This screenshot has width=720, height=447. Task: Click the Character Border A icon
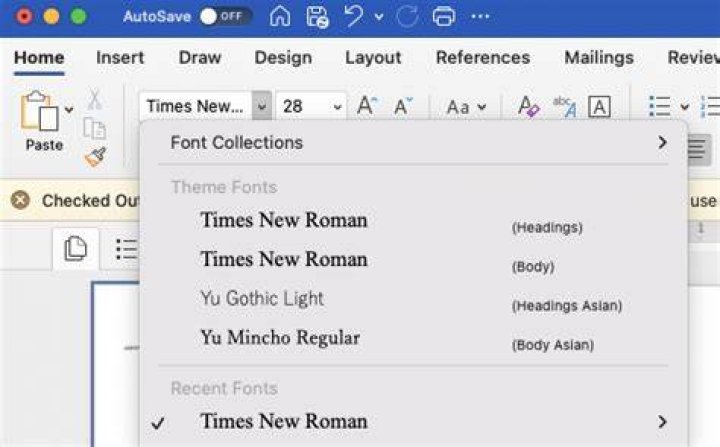599,107
